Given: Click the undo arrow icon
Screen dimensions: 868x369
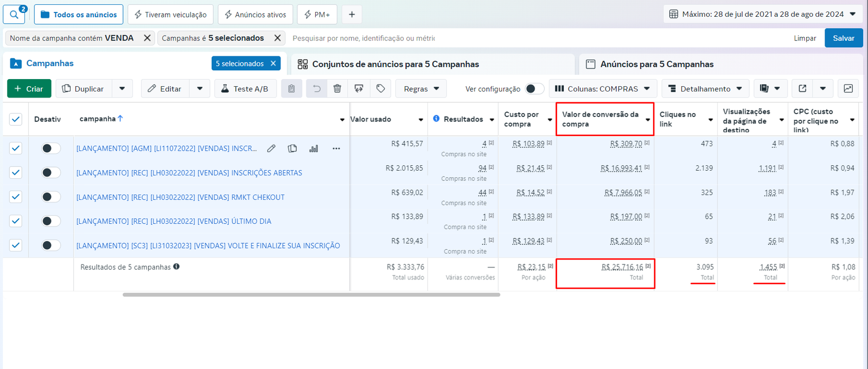Looking at the screenshot, I should (x=317, y=88).
